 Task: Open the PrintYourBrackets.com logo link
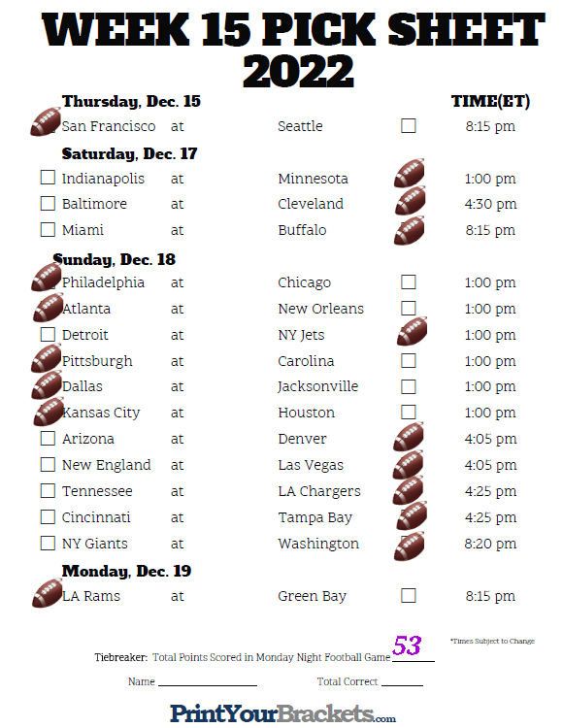click(282, 713)
